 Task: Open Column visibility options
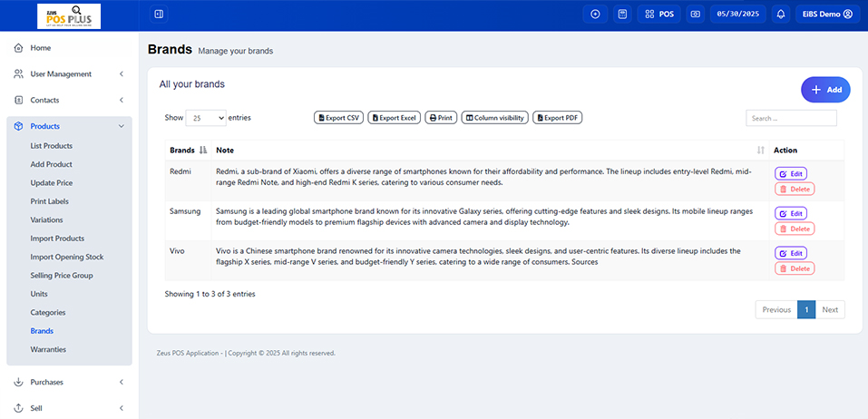(x=495, y=118)
